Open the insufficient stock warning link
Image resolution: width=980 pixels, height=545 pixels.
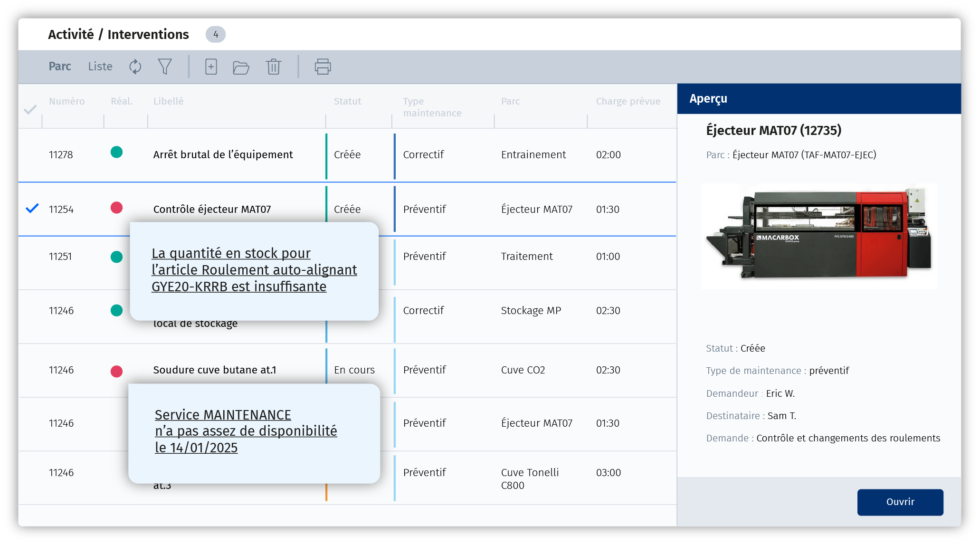254,269
